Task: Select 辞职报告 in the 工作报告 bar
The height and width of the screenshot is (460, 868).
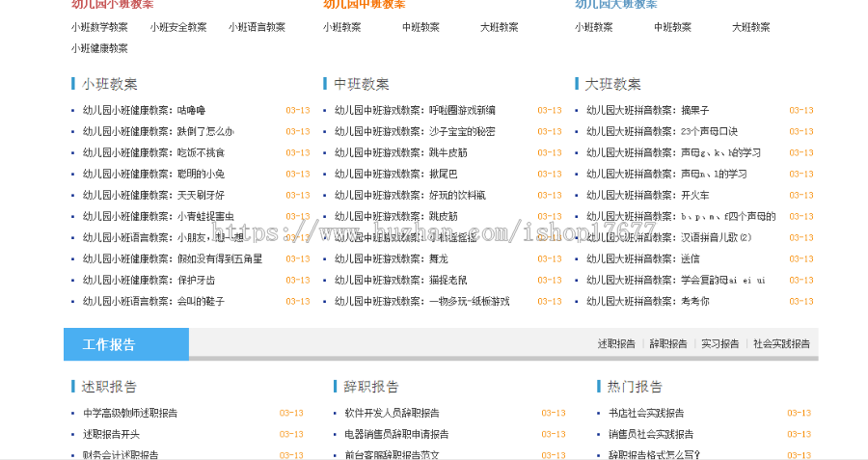Action: (668, 343)
